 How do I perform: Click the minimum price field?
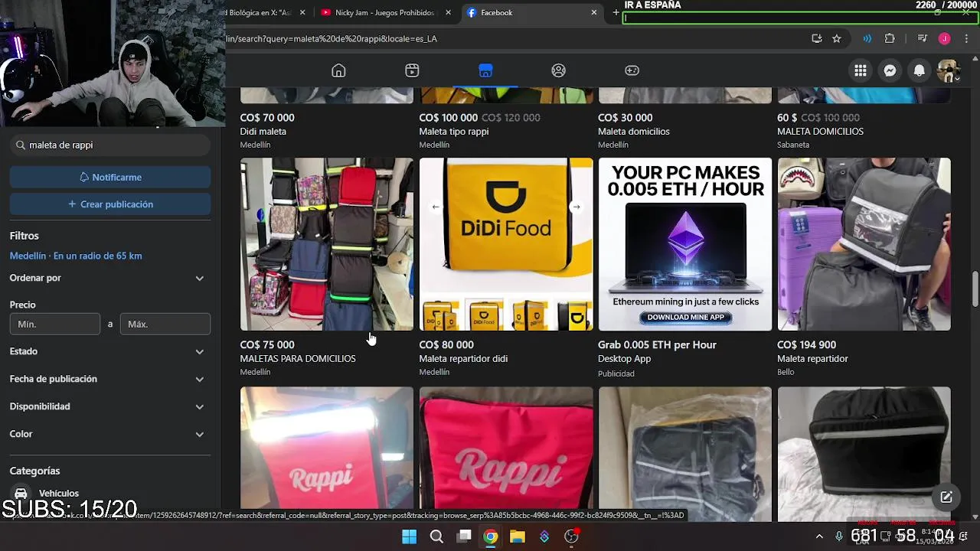[55, 324]
